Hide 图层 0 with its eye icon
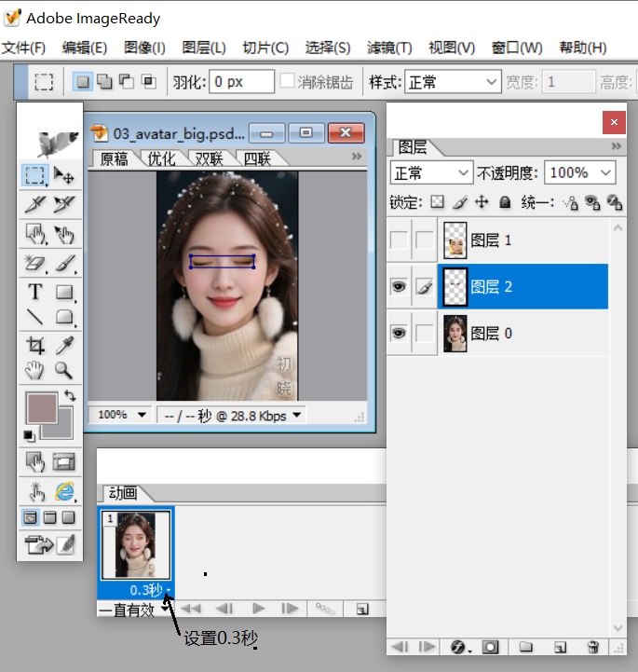This screenshot has height=672, width=638. 399,334
